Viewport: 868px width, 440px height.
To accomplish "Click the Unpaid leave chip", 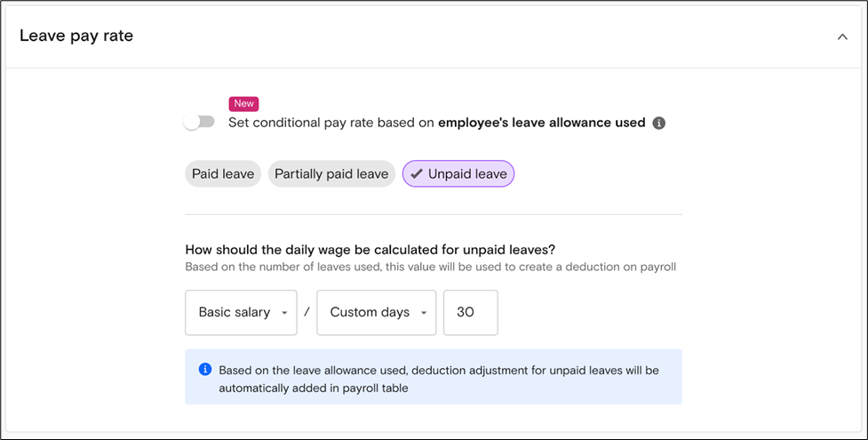I will coord(458,174).
